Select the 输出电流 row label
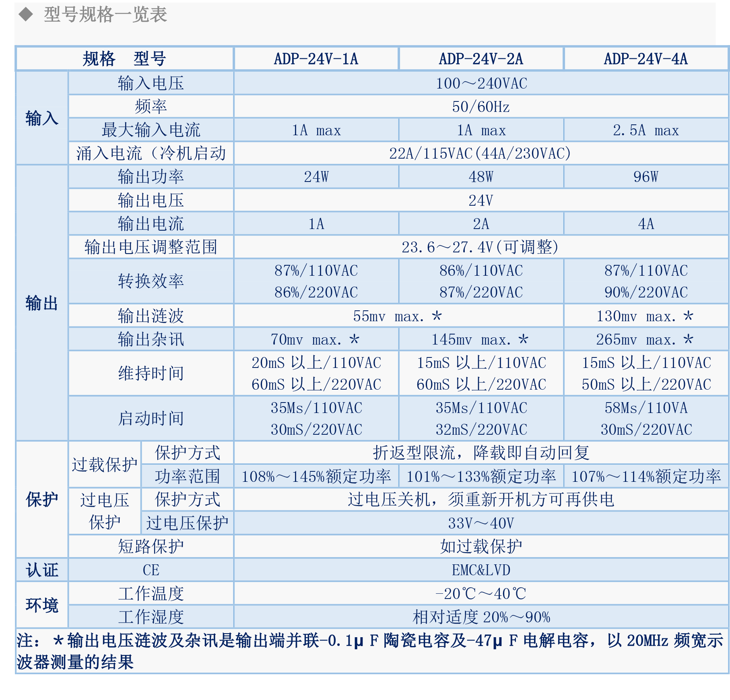The image size is (730, 700). tap(151, 223)
